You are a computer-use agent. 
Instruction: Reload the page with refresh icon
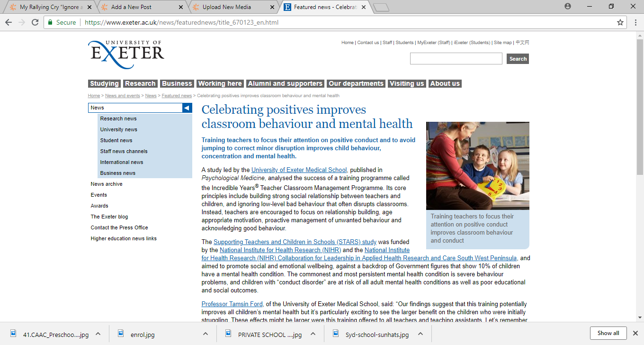[35, 22]
